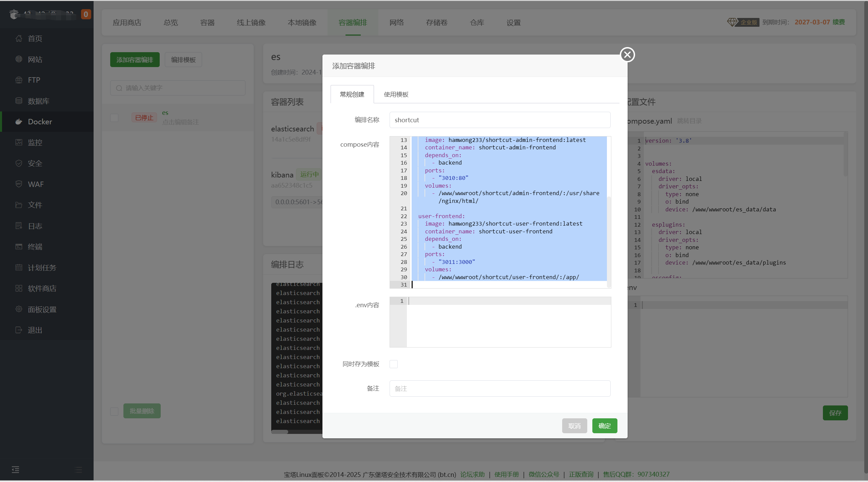Image resolution: width=868 pixels, height=482 pixels.
Task: Tick the 同时存为模板 checkbox
Action: coord(393,364)
